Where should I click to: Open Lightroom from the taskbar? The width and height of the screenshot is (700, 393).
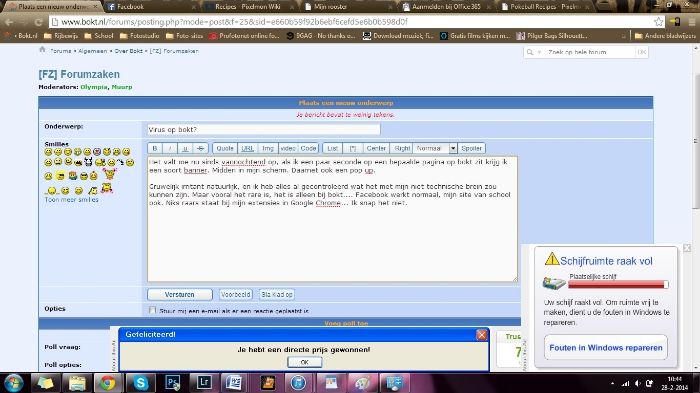[x=204, y=383]
